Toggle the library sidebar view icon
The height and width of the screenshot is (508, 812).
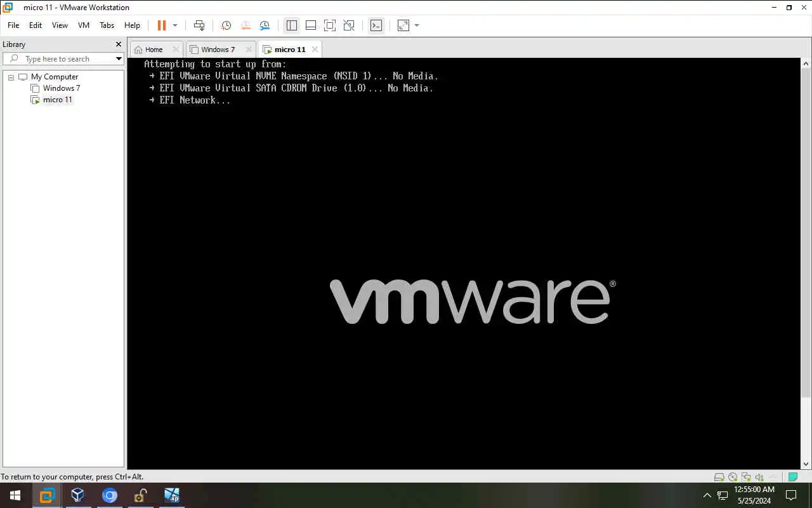point(292,25)
